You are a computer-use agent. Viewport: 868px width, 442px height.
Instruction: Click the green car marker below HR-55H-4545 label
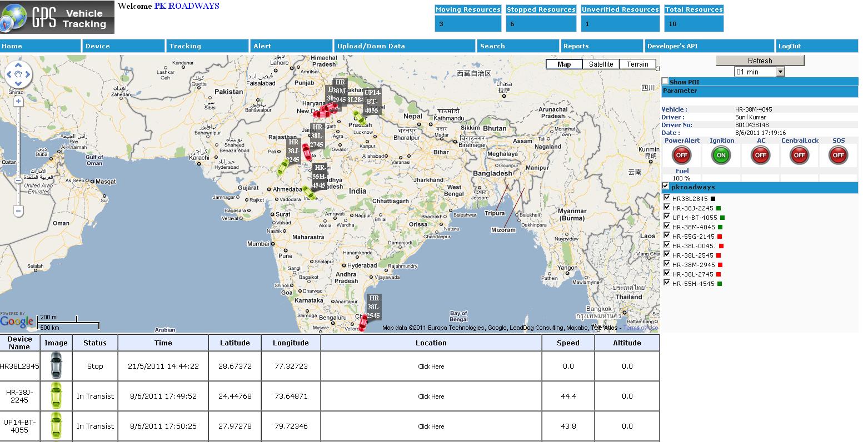click(309, 193)
